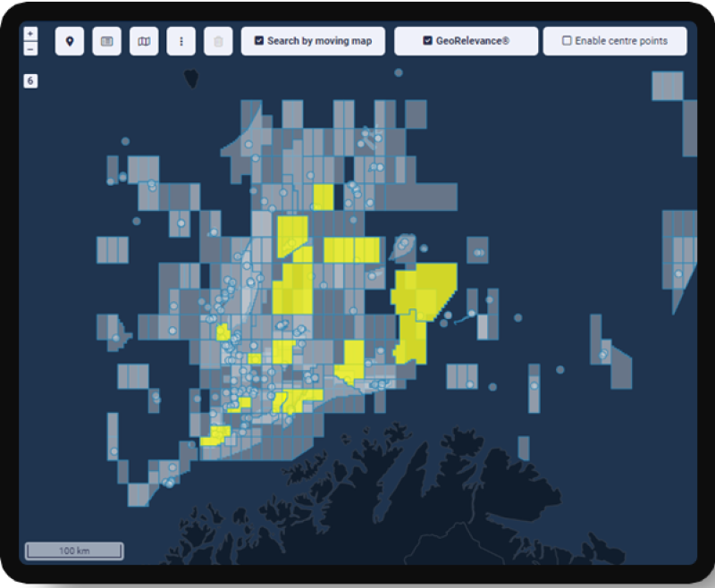715x588 pixels.
Task: Click the 100 km scale bar
Action: [x=74, y=550]
